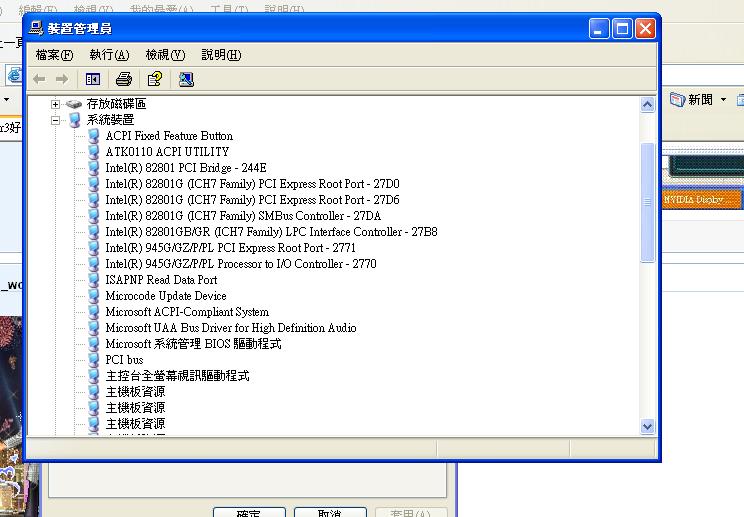Select 945G PCI Express Root Port - 2771

[230, 248]
